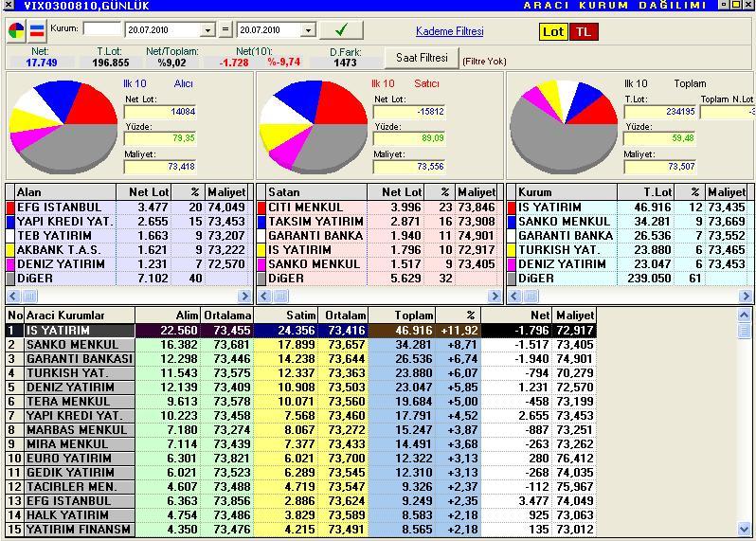Open the Kademe Filtresi link

449,31
